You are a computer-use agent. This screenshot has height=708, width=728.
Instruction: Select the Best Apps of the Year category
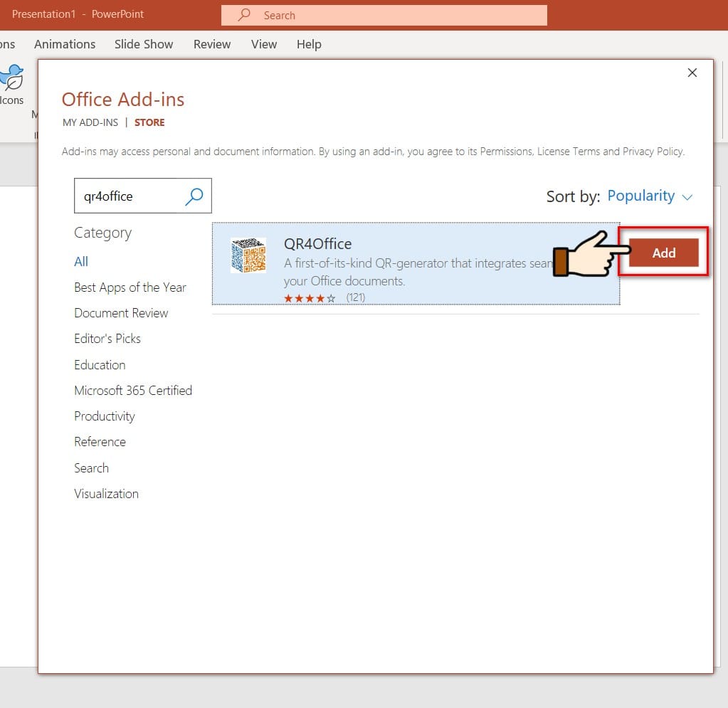point(130,287)
